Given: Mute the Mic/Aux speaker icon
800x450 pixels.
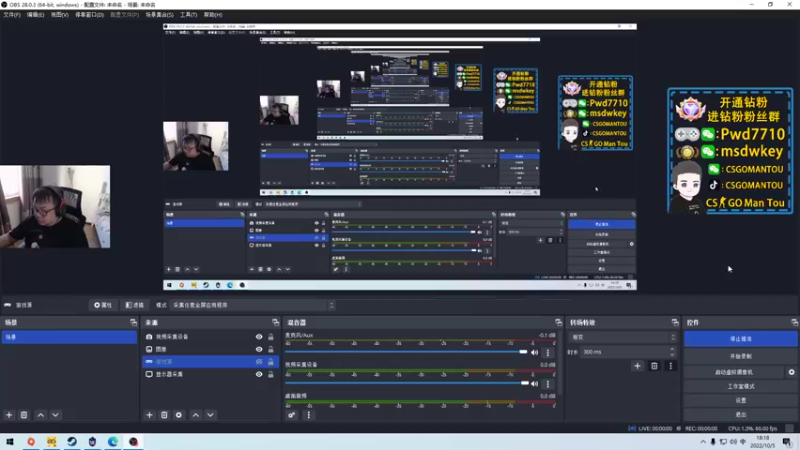Looking at the screenshot, I should coord(535,352).
